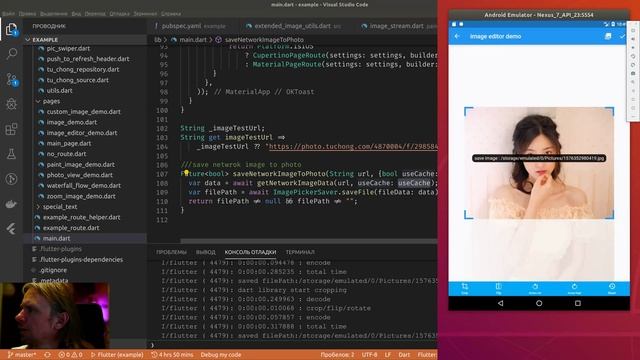This screenshot has height=360, width=640.
Task: Open the photo.tuchong.com URL link in code
Action: click(353, 146)
